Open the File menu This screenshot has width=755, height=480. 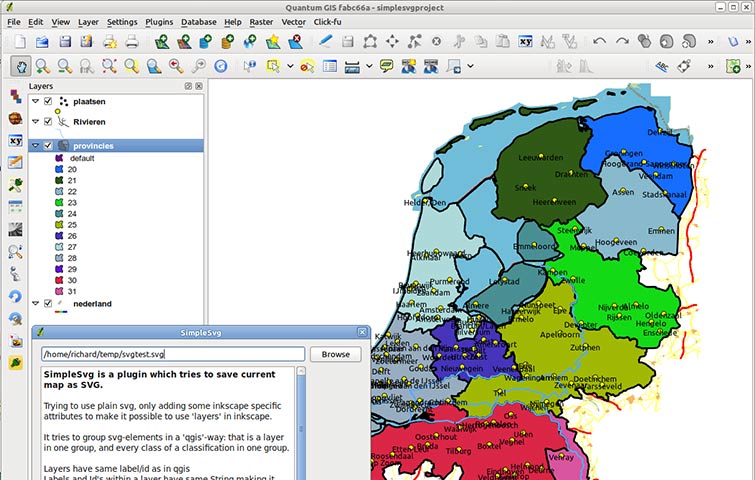coord(14,22)
